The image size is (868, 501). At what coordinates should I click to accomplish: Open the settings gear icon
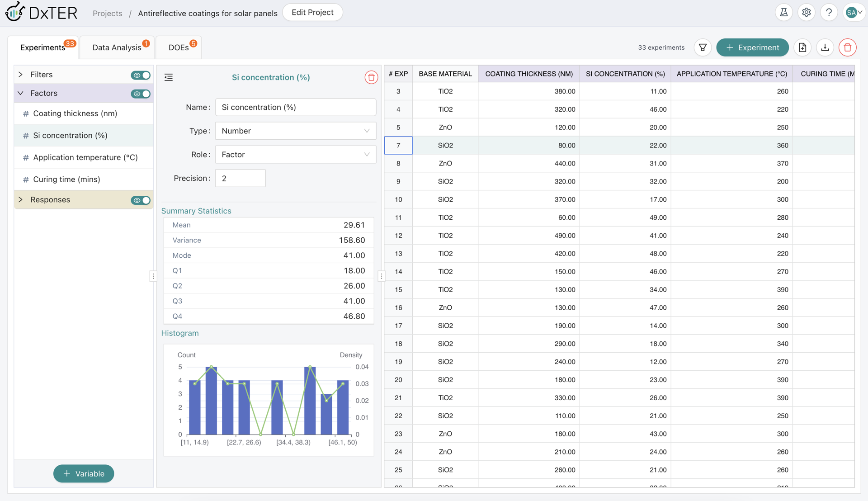pos(807,13)
